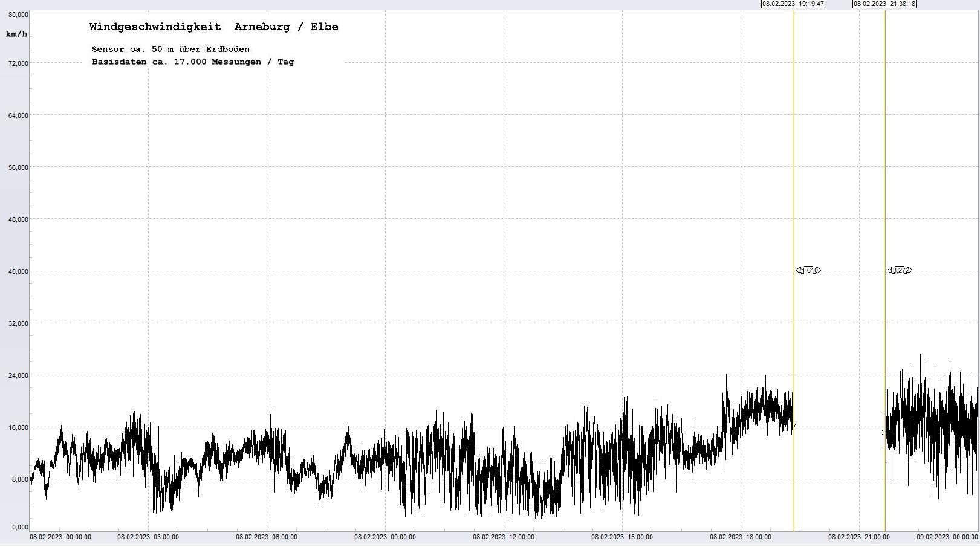The height and width of the screenshot is (547, 980).
Task: Click the 'Sensor ca. 50 m über Erdboden' text
Action: coord(170,49)
